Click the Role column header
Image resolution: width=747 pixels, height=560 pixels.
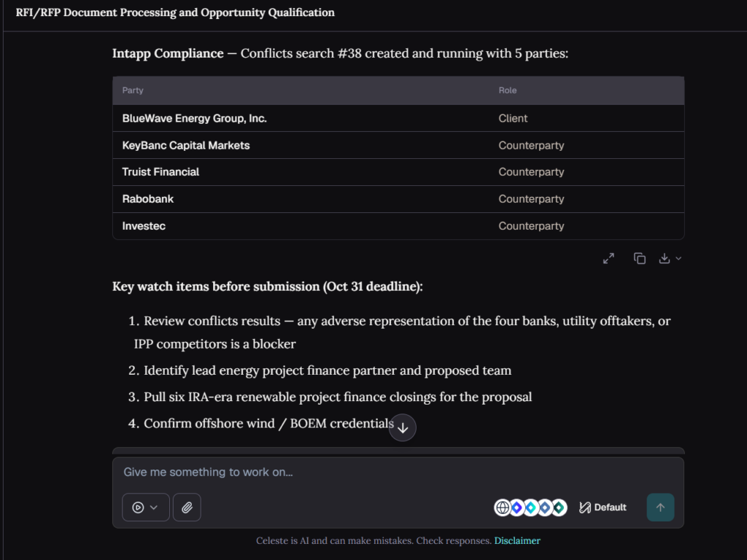click(508, 90)
